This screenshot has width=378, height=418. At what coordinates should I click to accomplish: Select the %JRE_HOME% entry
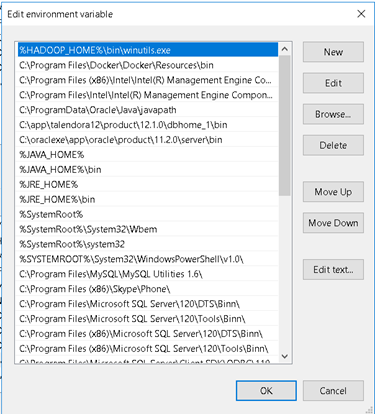(147, 184)
